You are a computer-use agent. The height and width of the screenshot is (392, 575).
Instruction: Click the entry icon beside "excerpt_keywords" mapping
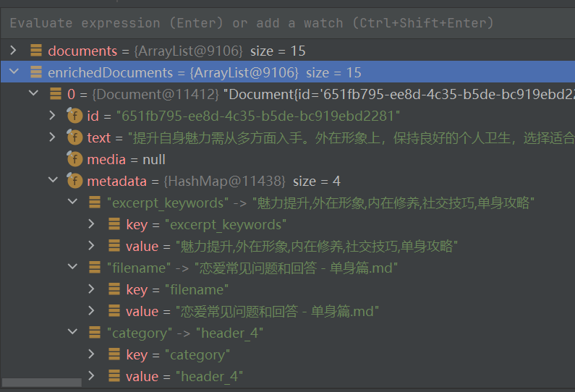point(95,202)
